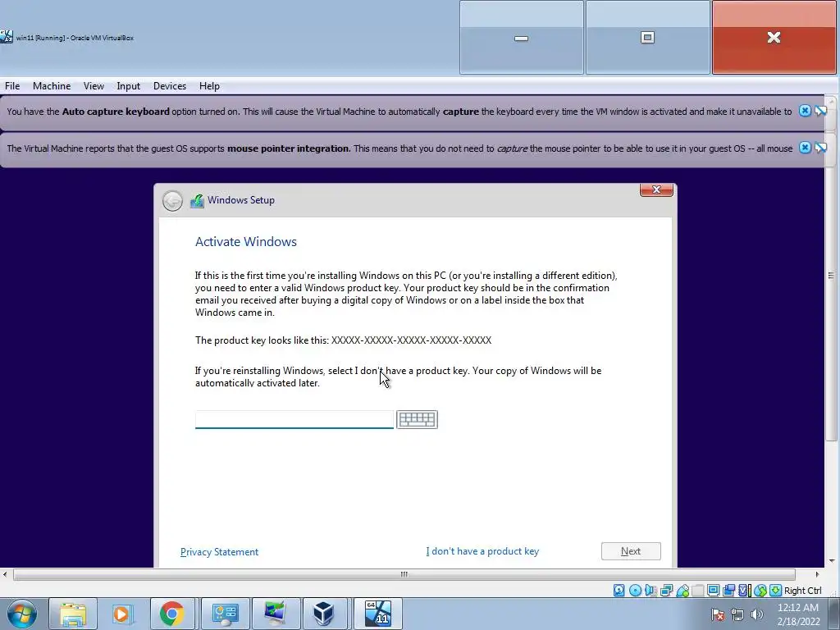Screen dimensions: 840x630
Task: Click the right arrow of the horizontal scrollbar
Action: [x=818, y=574]
